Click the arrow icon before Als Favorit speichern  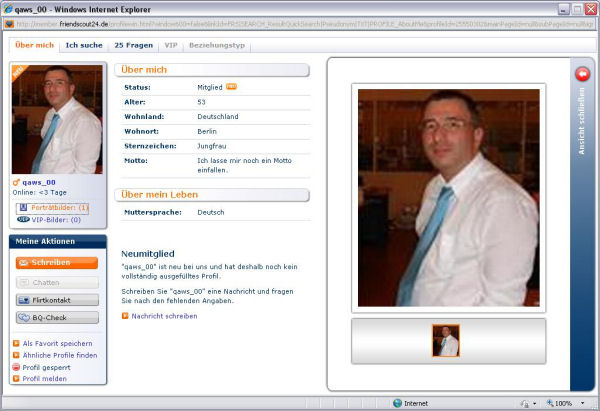pos(16,343)
